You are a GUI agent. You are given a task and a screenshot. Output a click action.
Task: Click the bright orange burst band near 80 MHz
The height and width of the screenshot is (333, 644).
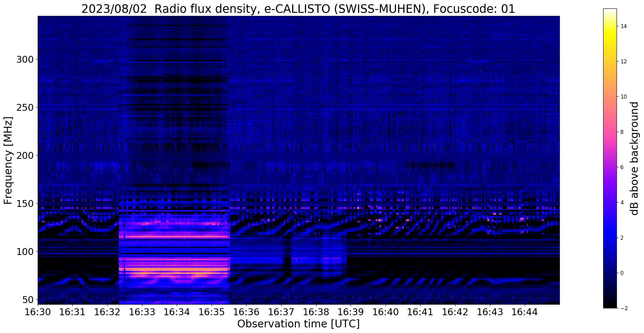pyautogui.click(x=174, y=269)
